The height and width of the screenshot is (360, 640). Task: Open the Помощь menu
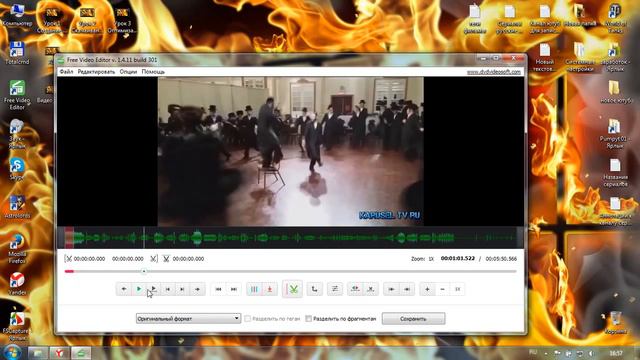(153, 71)
